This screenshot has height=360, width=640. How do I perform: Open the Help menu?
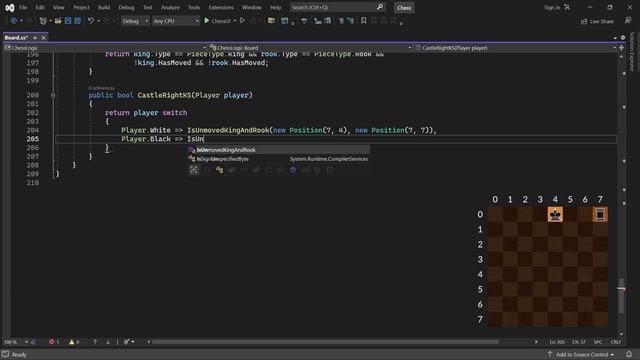276,7
